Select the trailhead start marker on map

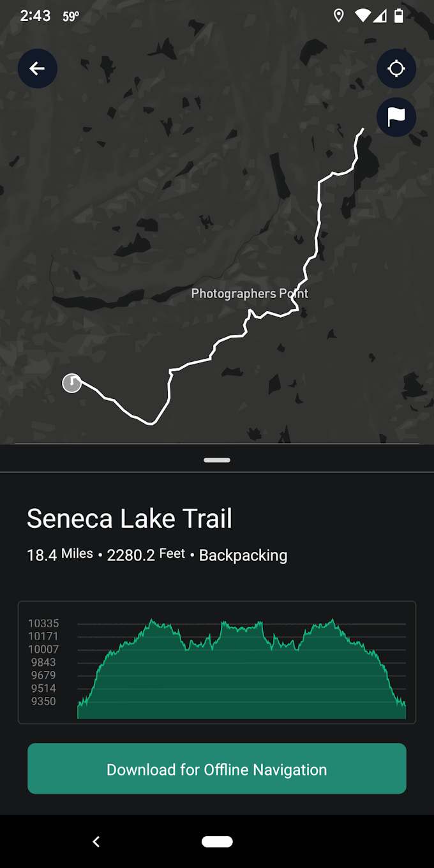click(x=72, y=383)
